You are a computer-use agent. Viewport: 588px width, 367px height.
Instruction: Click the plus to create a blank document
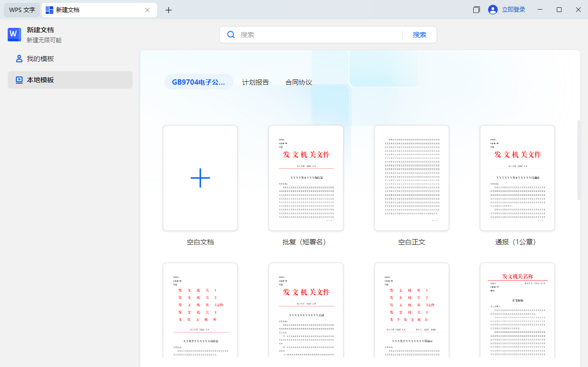pos(200,177)
